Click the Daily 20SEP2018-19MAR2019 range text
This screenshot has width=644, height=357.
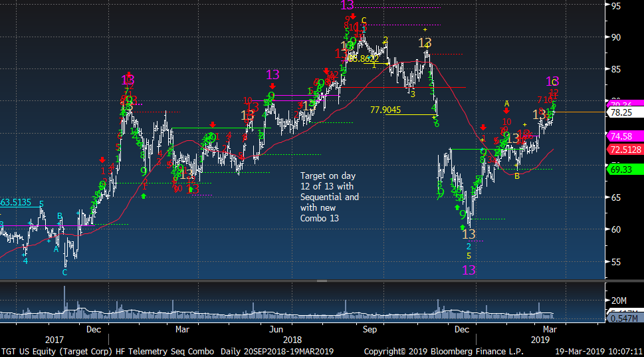coord(277,352)
